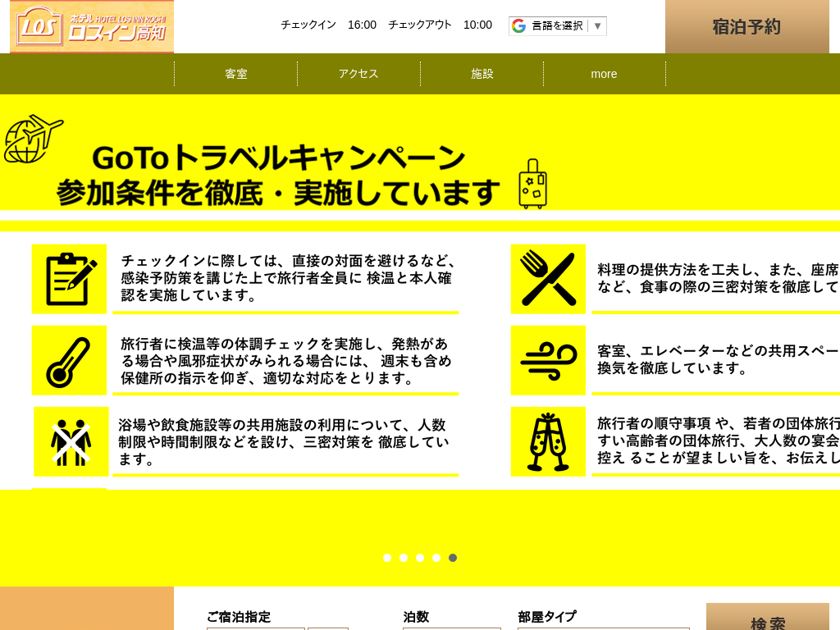Click the text about 料理の提供方法を工夫し

coord(719,278)
